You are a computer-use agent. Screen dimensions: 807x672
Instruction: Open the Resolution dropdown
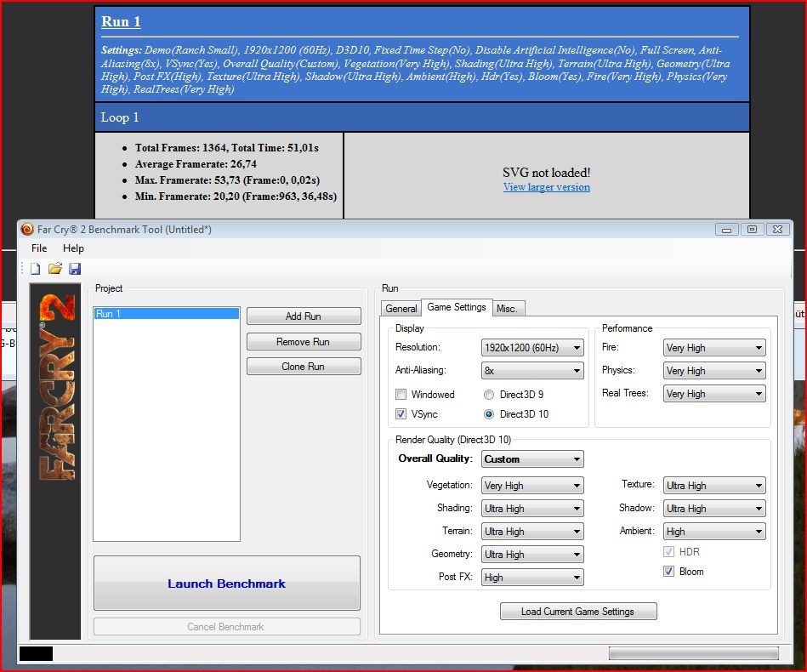[x=532, y=348]
